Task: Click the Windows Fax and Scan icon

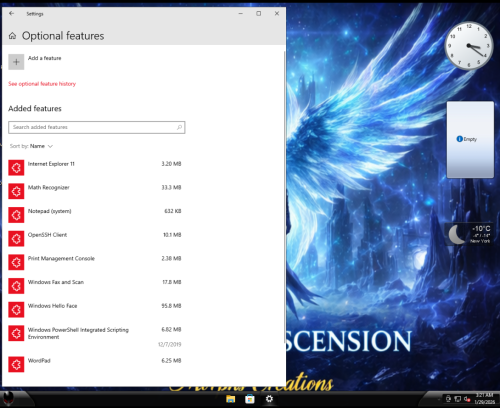Action: pyautogui.click(x=16, y=286)
